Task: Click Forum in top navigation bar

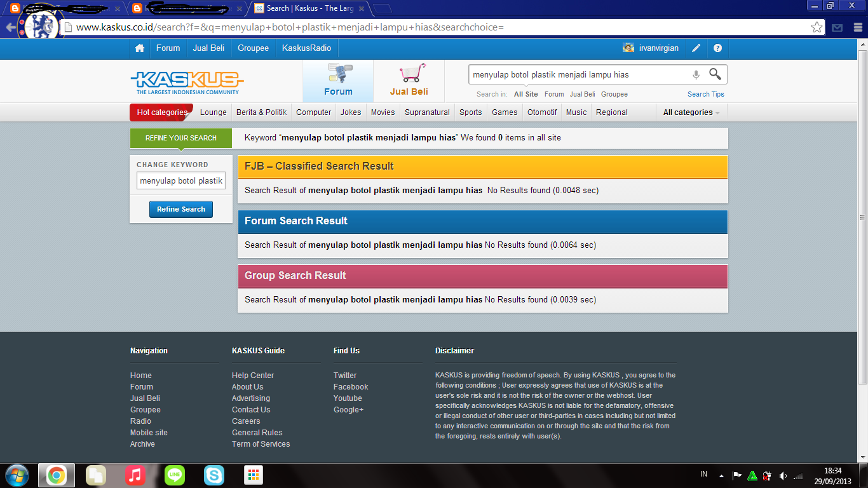Action: click(x=168, y=48)
